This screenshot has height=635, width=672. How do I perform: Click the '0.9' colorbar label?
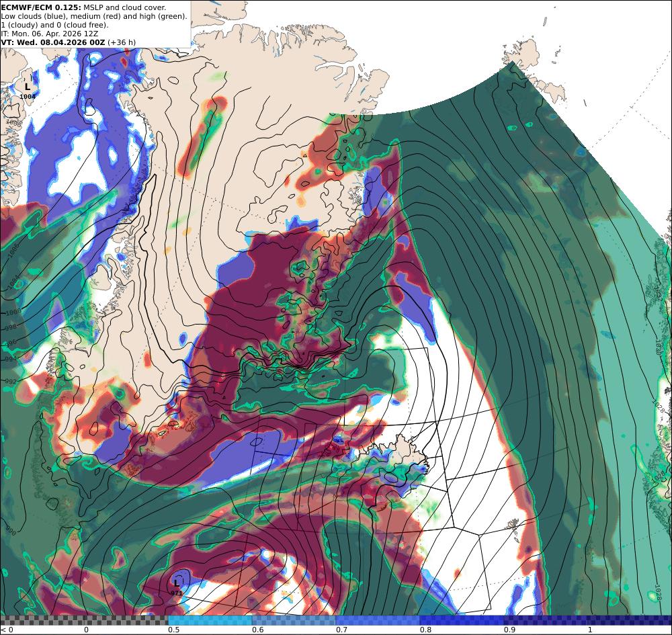click(x=509, y=630)
